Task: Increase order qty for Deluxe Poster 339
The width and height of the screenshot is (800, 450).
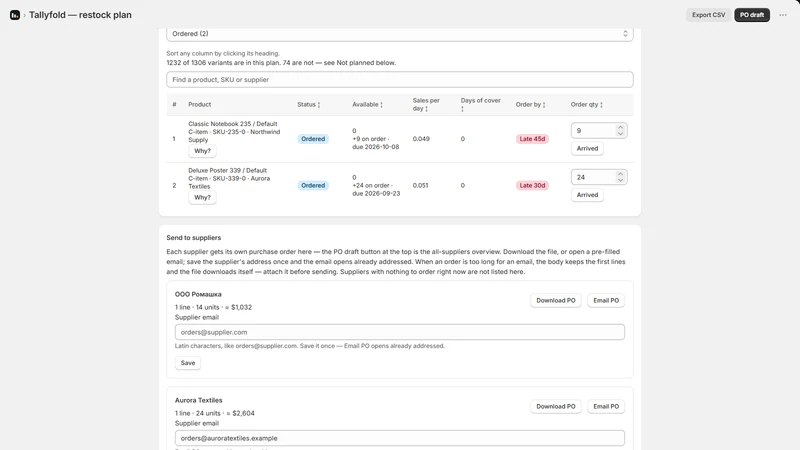Action: point(620,174)
